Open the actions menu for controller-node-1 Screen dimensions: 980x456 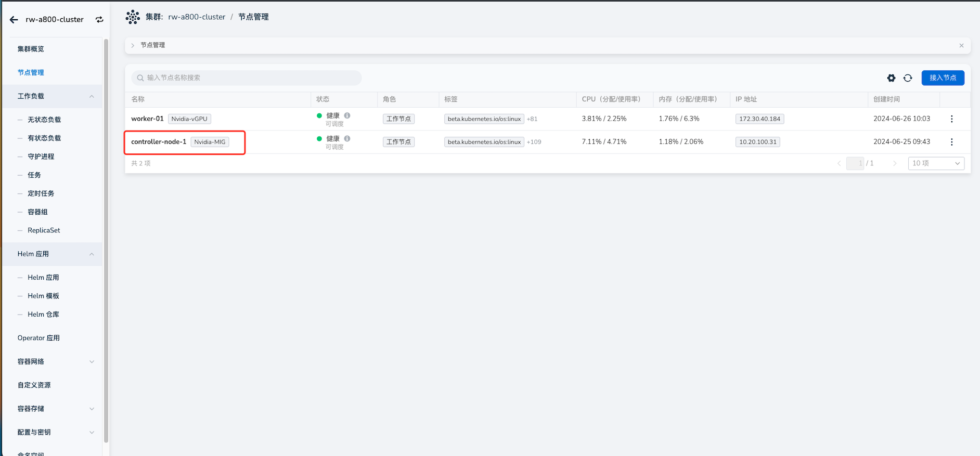(x=951, y=142)
